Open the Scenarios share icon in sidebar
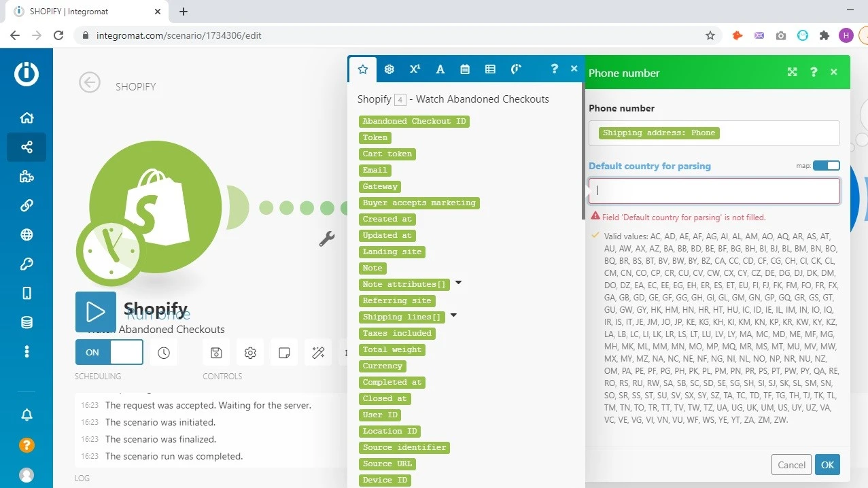Screen dimensions: 868x488 tap(27, 147)
